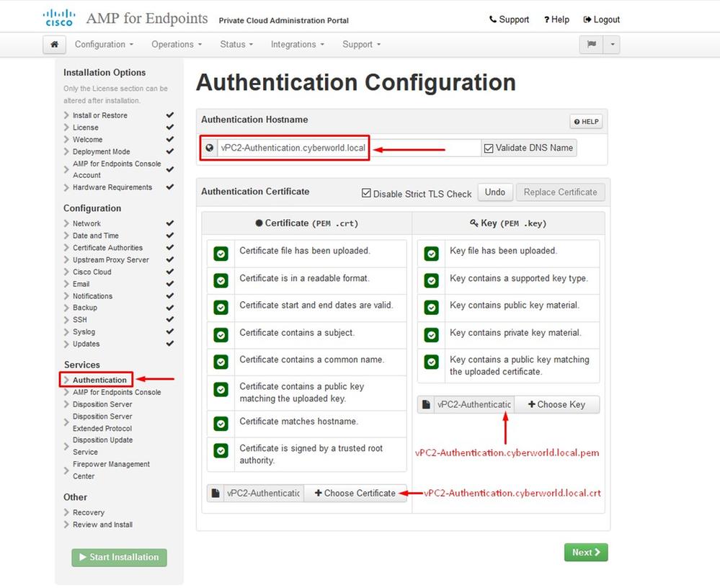This screenshot has height=588, width=720.
Task: Open Deployment Mode section
Action: pos(101,151)
